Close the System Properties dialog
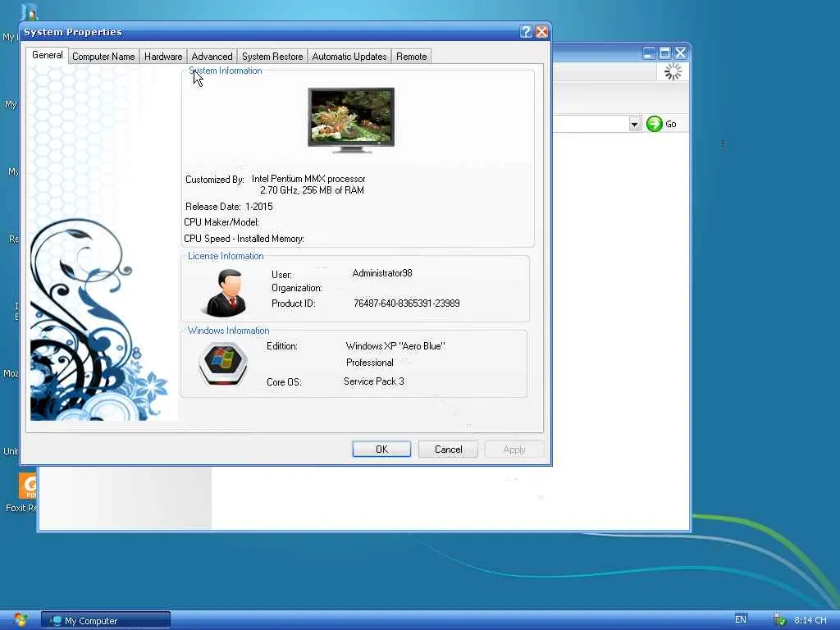The image size is (840, 630). [x=541, y=32]
